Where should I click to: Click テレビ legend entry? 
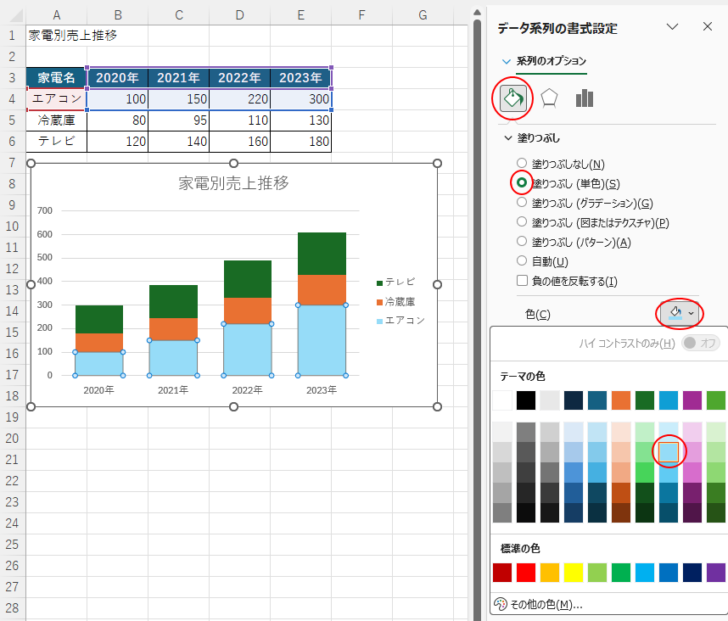(x=396, y=282)
